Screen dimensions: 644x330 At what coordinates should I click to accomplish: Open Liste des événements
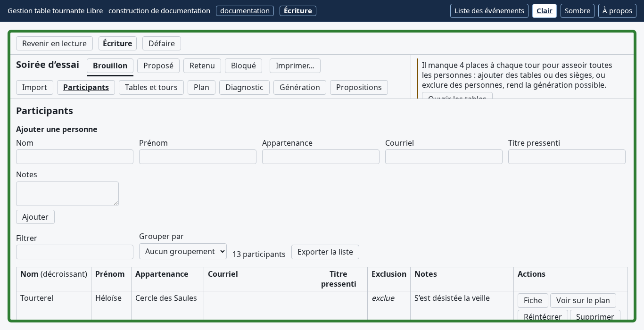(x=489, y=11)
